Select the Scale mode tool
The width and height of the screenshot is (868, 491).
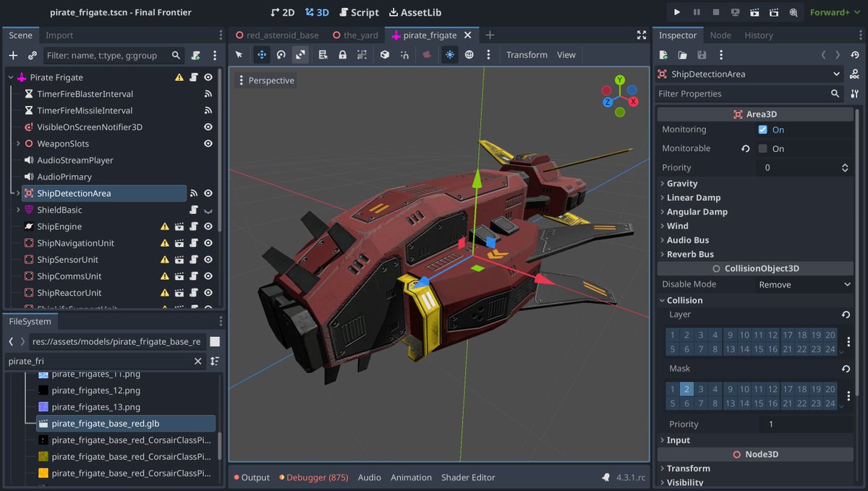(300, 54)
